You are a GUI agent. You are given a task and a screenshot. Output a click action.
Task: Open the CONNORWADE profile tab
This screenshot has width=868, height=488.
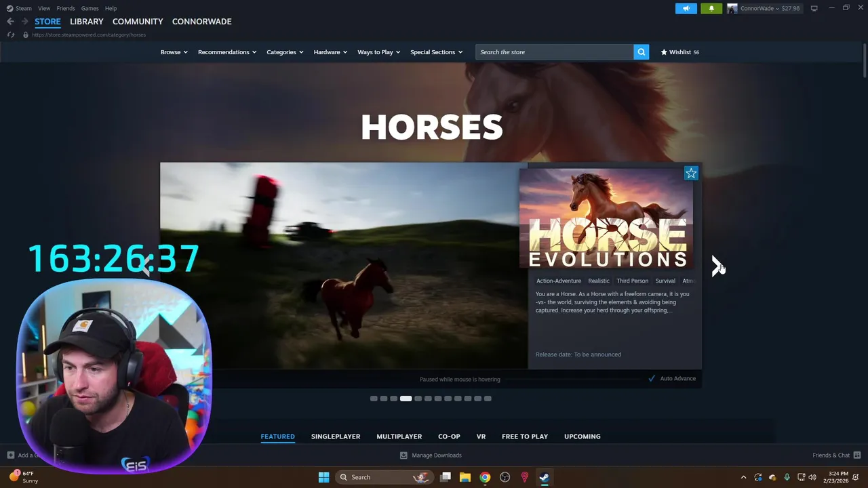coord(202,22)
